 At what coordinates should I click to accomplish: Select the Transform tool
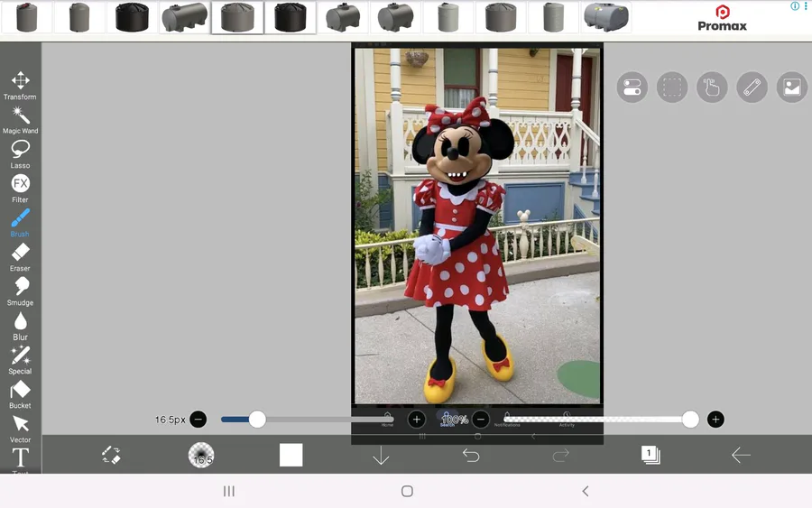[20, 86]
